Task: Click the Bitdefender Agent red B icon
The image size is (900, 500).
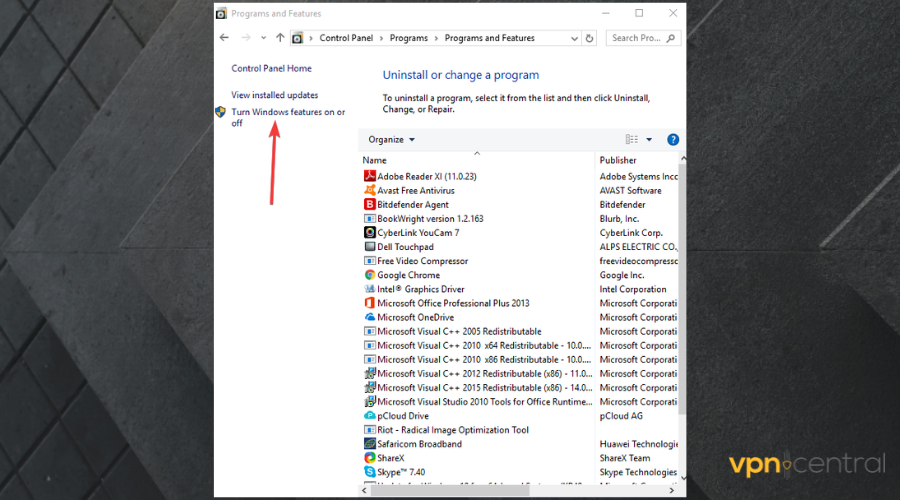Action: pos(370,204)
